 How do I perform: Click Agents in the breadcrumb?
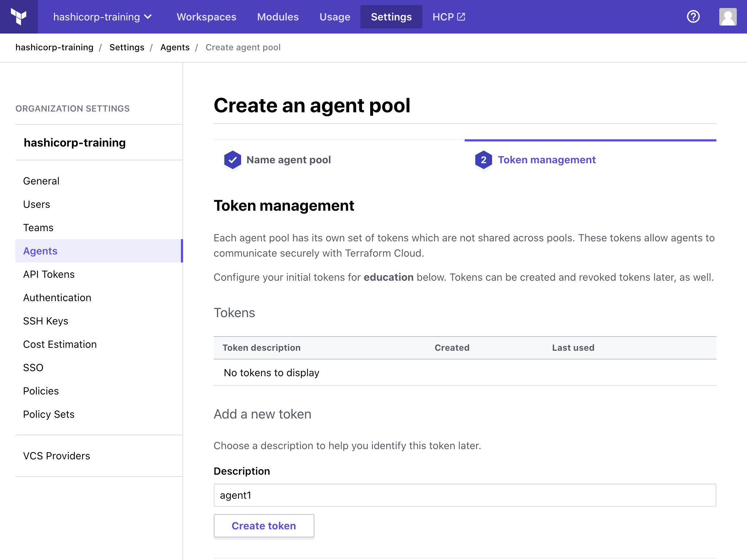pyautogui.click(x=175, y=47)
